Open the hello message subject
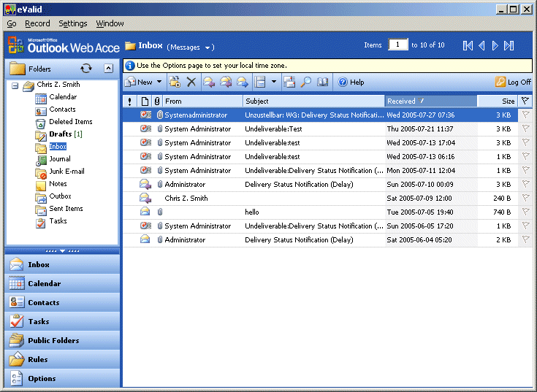537x392 pixels. 252,212
